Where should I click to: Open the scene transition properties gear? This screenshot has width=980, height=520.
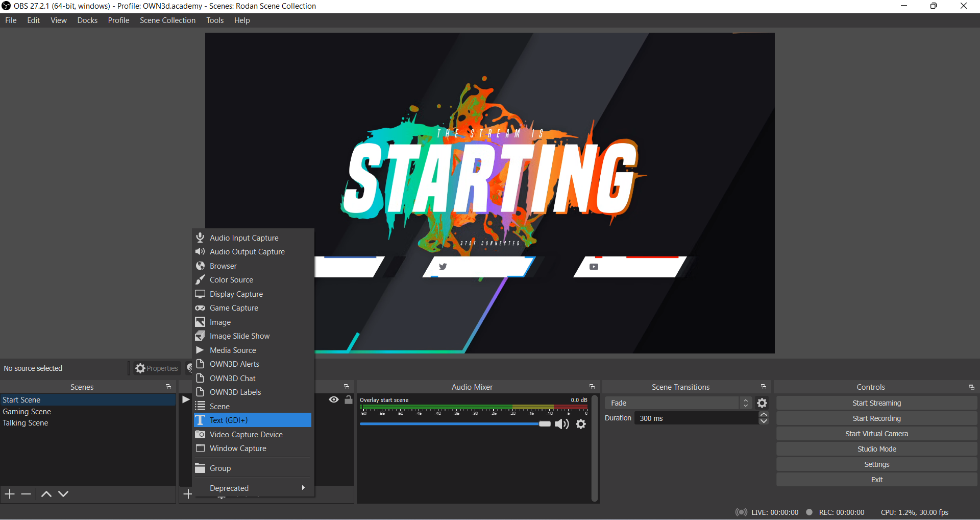point(762,403)
